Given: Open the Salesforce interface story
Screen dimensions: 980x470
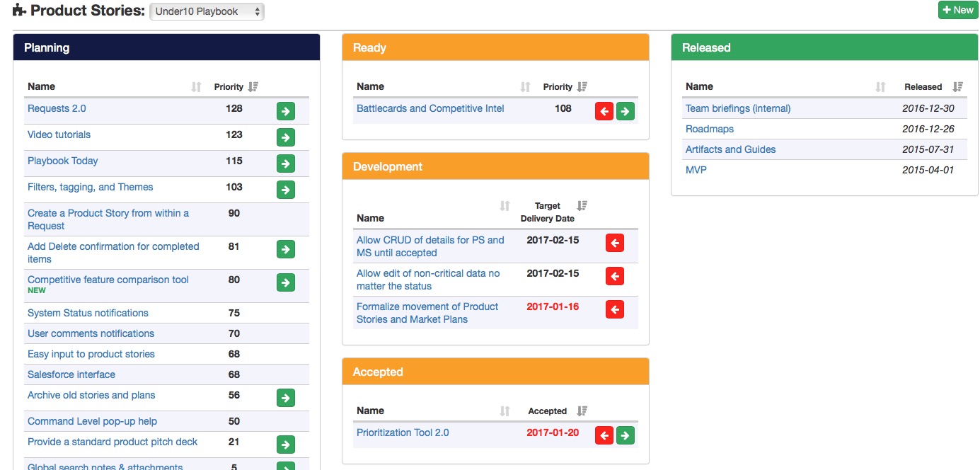Looking at the screenshot, I should click(71, 374).
